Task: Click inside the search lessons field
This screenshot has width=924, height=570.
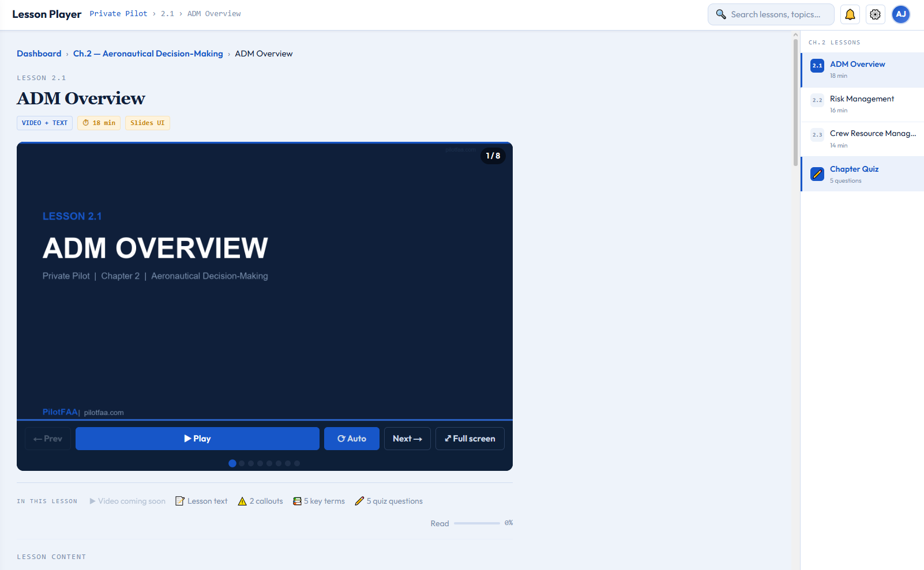Action: coord(773,14)
